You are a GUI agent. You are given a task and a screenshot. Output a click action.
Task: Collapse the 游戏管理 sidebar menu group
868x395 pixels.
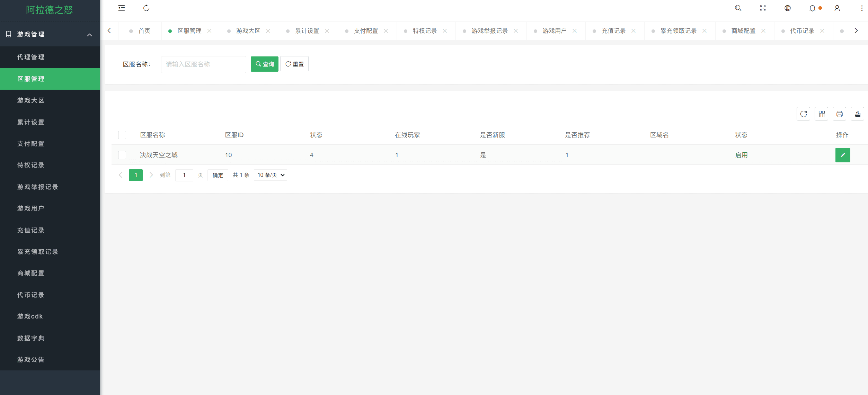pyautogui.click(x=89, y=35)
